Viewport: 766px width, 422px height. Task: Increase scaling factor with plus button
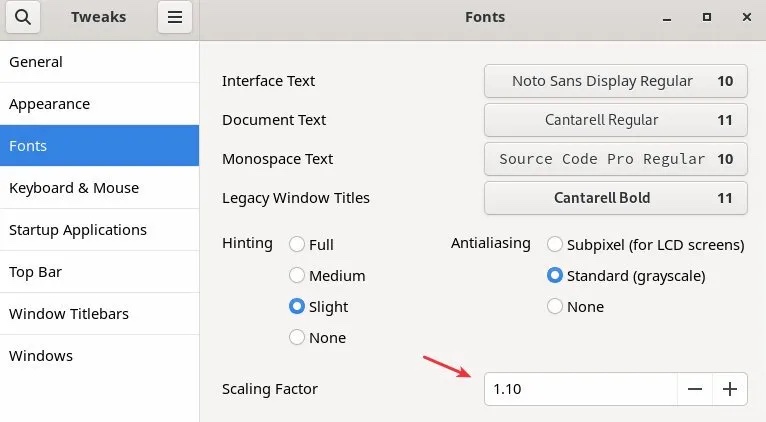tap(730, 389)
